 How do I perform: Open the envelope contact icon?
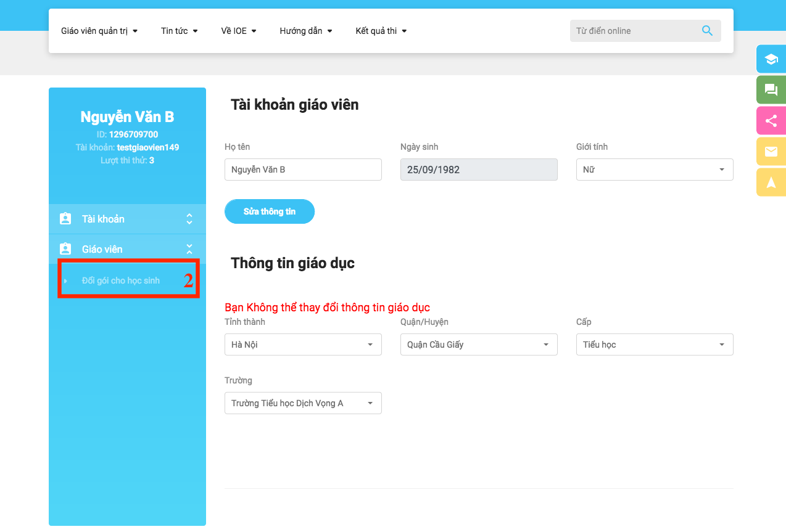[770, 150]
